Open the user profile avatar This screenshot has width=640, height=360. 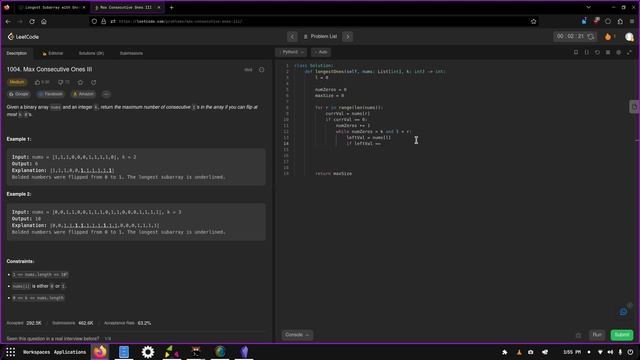point(629,37)
